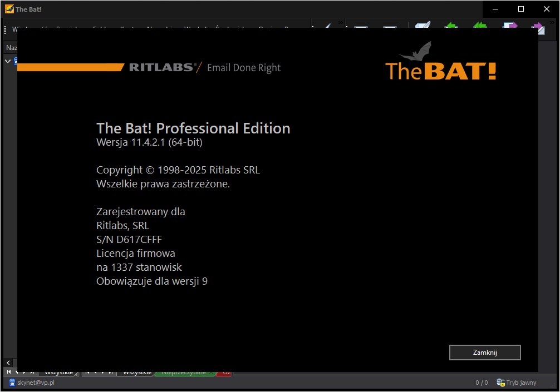The height and width of the screenshot is (392, 560).
Task: Click the Forward message purple arrow icon
Action: (x=510, y=25)
